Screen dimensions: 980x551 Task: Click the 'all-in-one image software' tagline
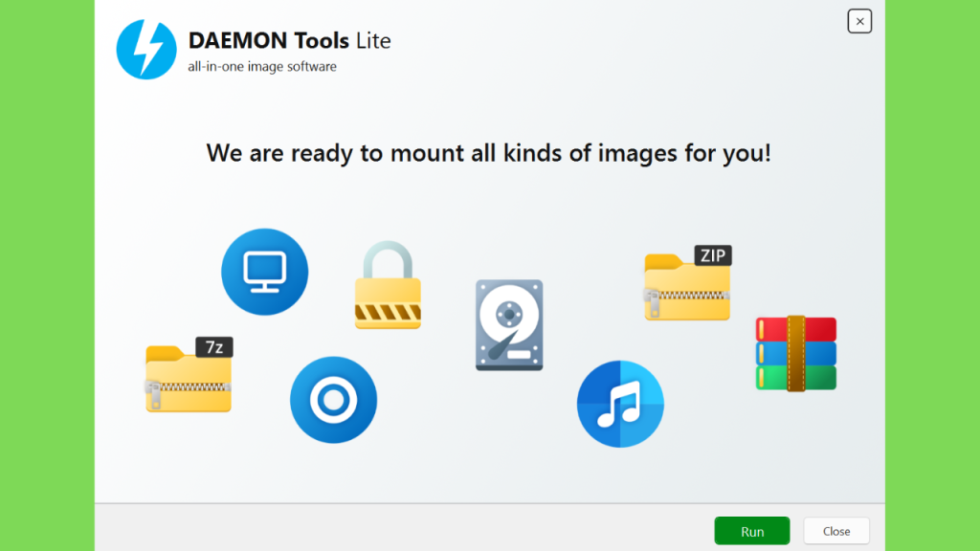(262, 66)
